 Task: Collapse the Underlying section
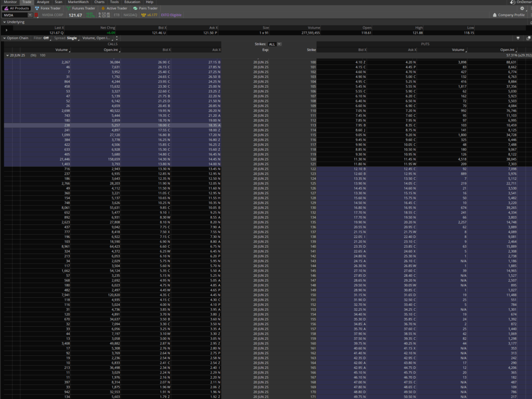click(x=4, y=22)
